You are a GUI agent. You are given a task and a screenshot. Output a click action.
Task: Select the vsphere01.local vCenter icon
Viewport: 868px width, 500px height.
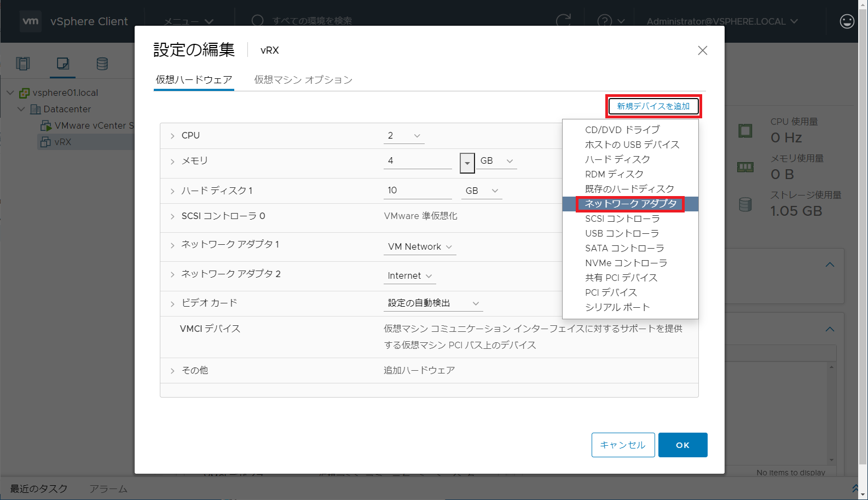[x=25, y=93]
